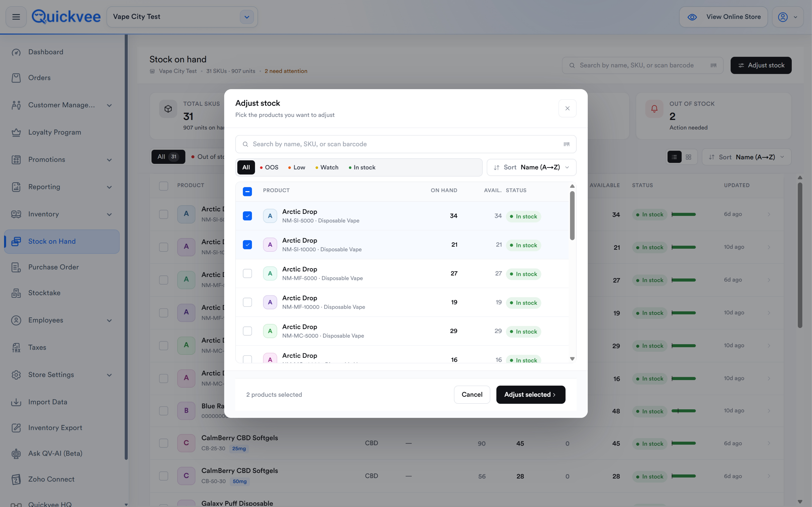Open the Stock on Hand sidebar link

(x=62, y=241)
